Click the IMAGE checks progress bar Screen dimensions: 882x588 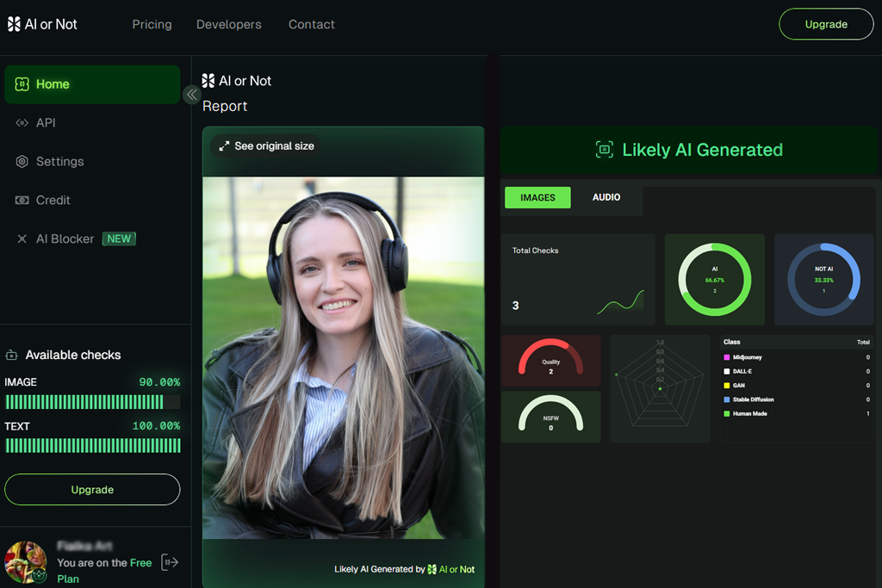pyautogui.click(x=93, y=402)
